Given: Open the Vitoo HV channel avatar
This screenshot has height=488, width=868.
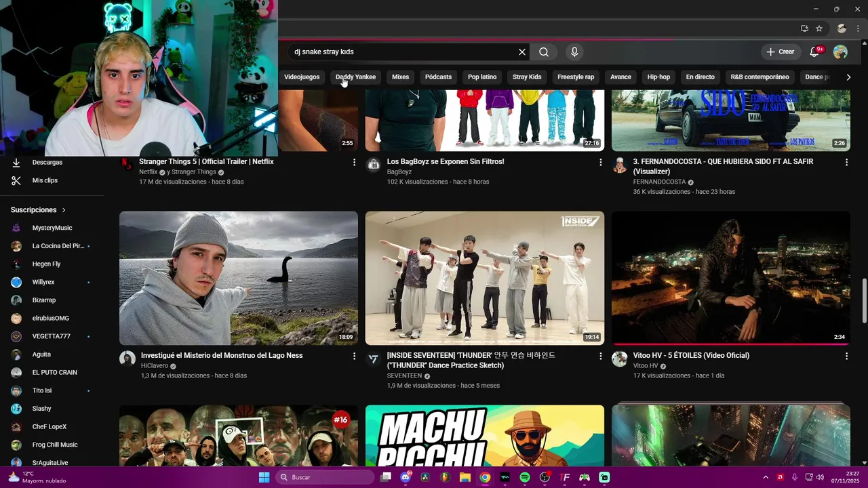Looking at the screenshot, I should pos(620,359).
